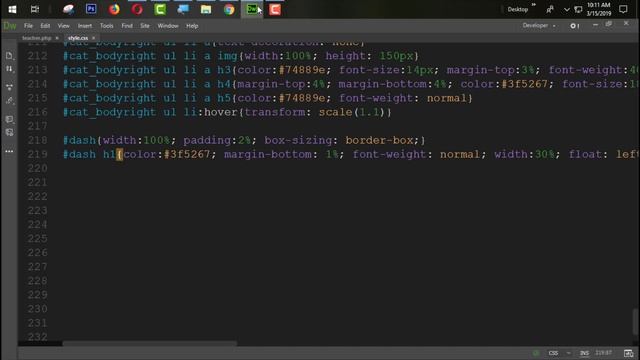Expand Desktop toolbar chevron in taskbar
Screen dimensions: 640x360
533,5
